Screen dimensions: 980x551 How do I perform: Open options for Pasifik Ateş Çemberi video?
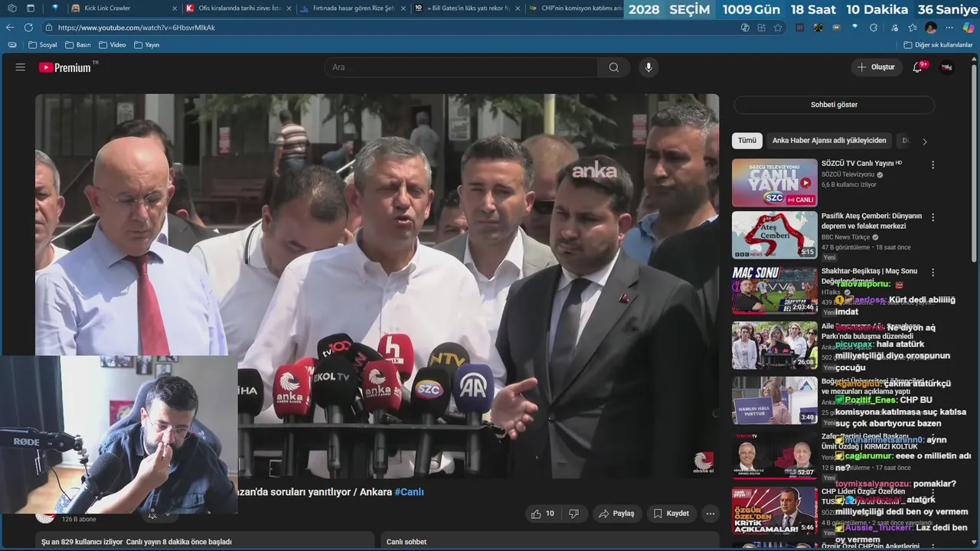(x=933, y=217)
